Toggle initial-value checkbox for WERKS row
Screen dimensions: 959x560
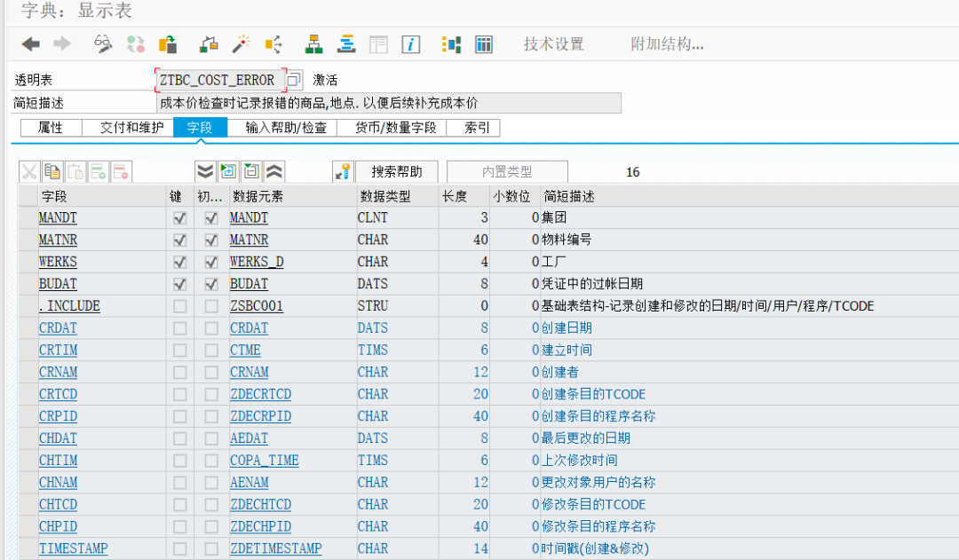point(211,263)
